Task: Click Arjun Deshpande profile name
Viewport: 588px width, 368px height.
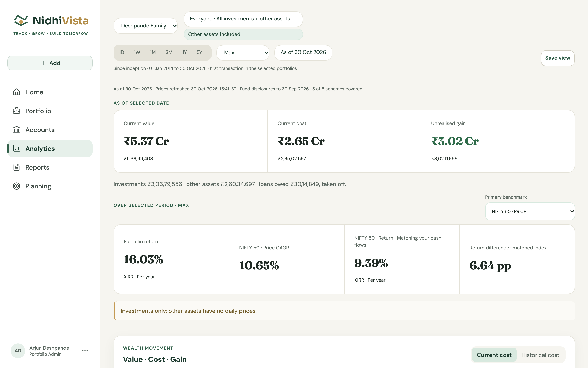Action: 49,348
